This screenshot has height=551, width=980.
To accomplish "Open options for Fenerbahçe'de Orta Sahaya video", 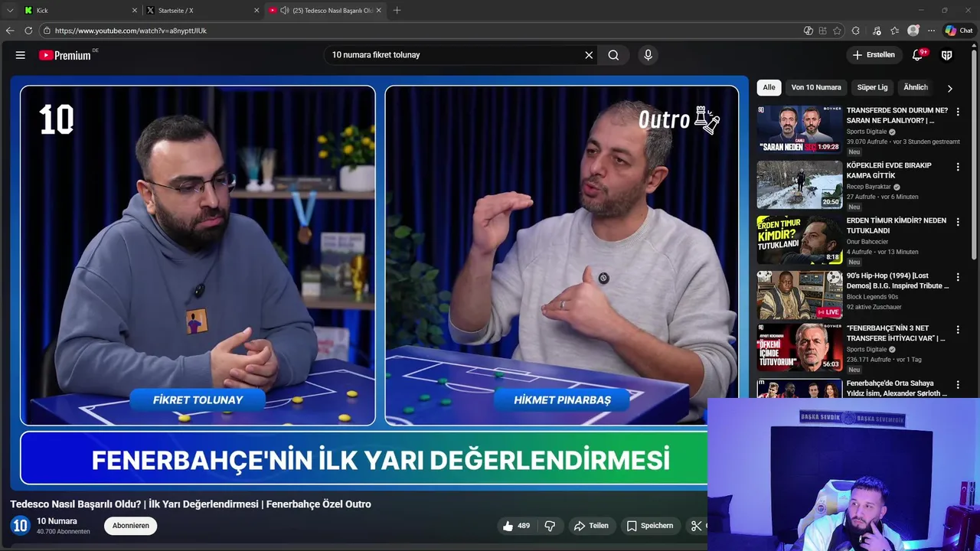I will 958,385.
